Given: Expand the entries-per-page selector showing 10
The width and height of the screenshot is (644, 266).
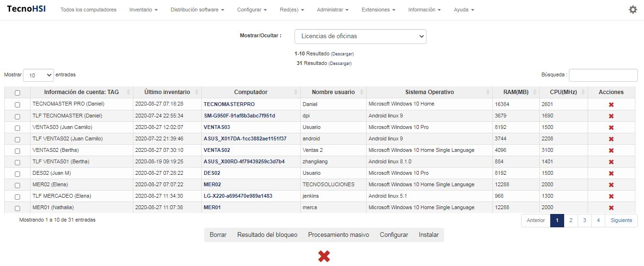Looking at the screenshot, I should coord(38,75).
